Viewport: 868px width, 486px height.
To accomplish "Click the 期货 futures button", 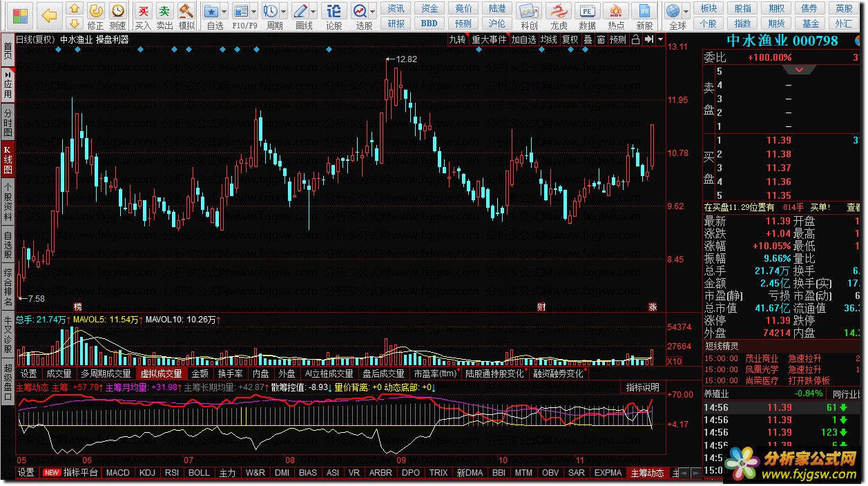I will 776,23.
